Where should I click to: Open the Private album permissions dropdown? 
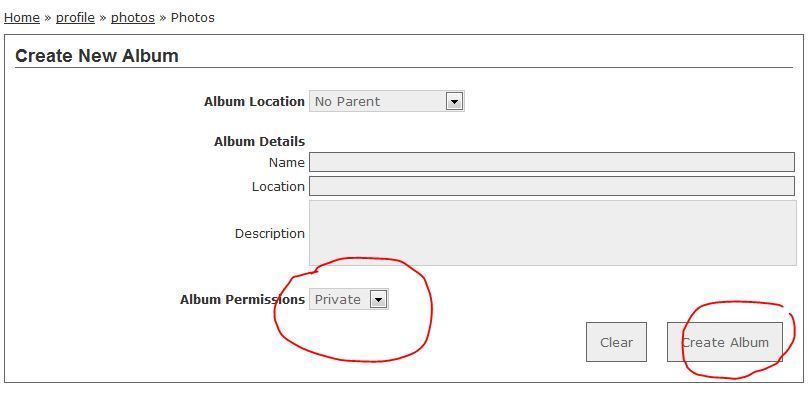tap(349, 299)
